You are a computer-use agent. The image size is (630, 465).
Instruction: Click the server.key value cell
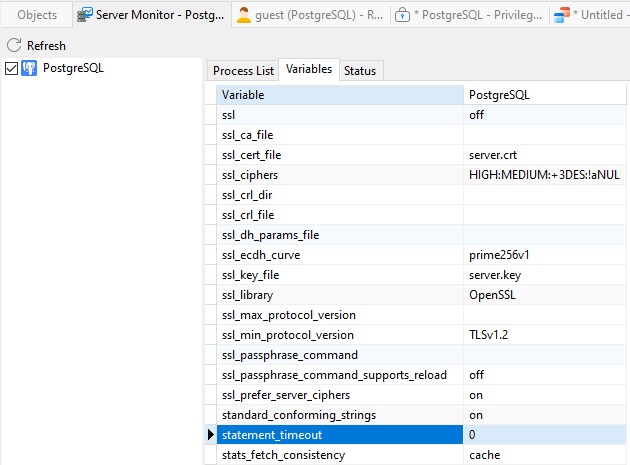point(545,275)
